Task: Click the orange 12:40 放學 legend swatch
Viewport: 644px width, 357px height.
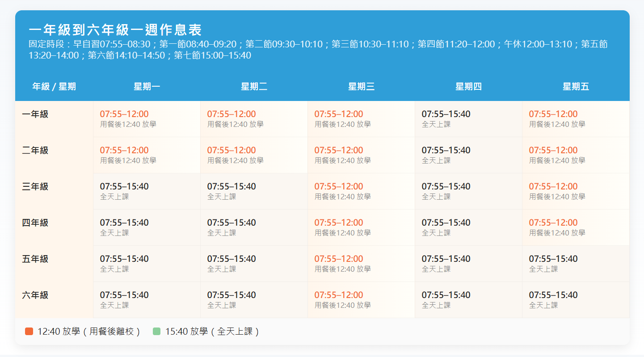Action: tap(29, 332)
